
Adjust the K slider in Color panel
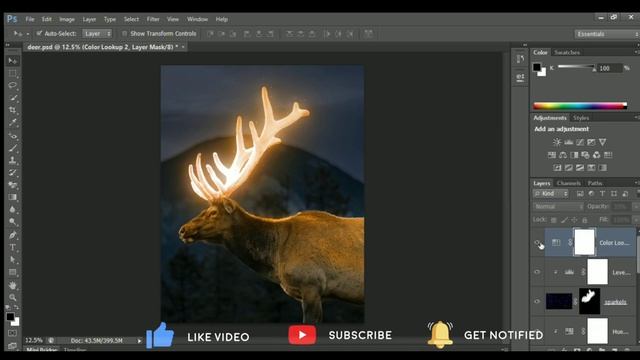pos(576,67)
